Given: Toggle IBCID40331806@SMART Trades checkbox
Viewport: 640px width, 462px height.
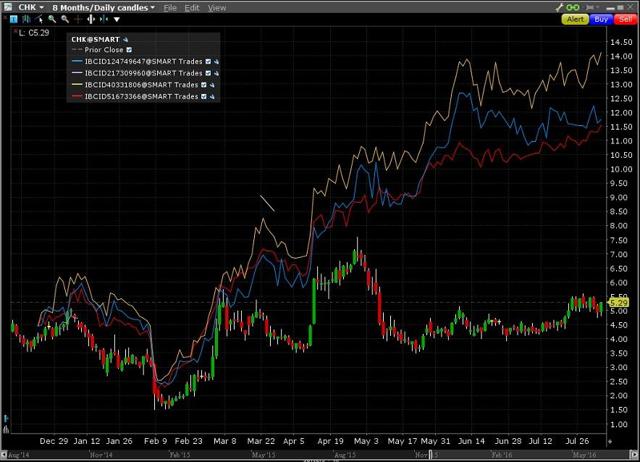Looking at the screenshot, I should [204, 85].
